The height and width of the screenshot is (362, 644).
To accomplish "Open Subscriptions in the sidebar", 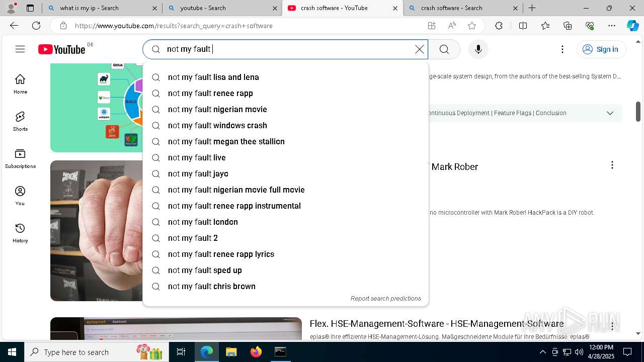I will click(x=20, y=158).
